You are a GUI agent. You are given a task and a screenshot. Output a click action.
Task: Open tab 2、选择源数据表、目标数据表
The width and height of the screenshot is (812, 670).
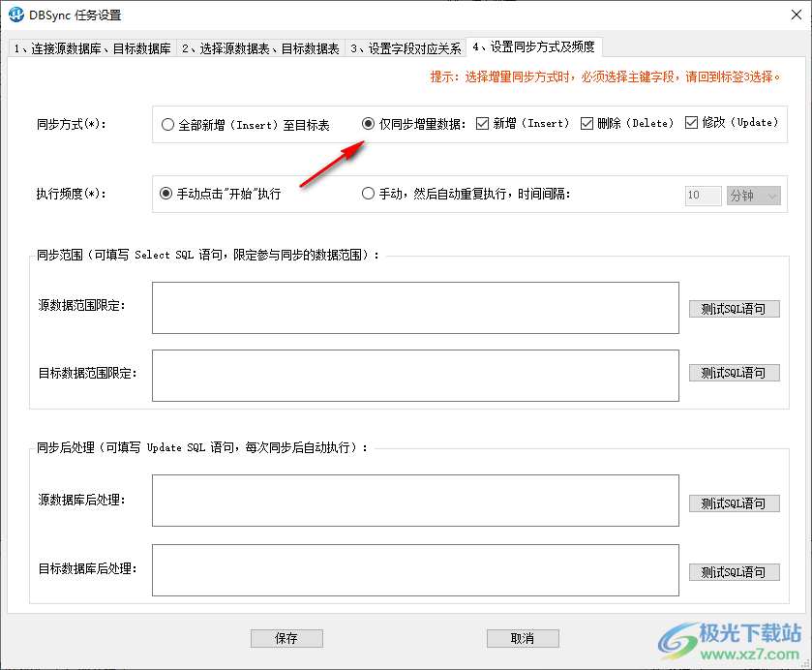coord(260,48)
